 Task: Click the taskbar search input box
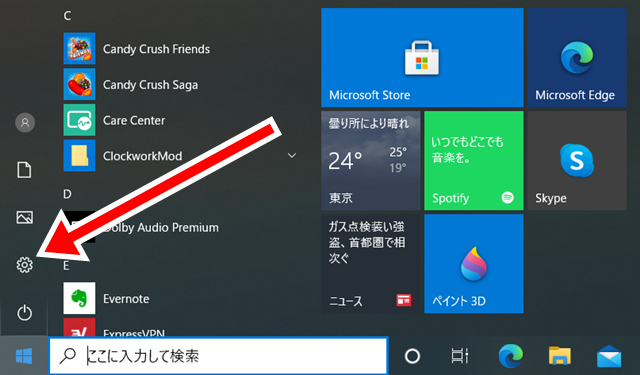218,356
